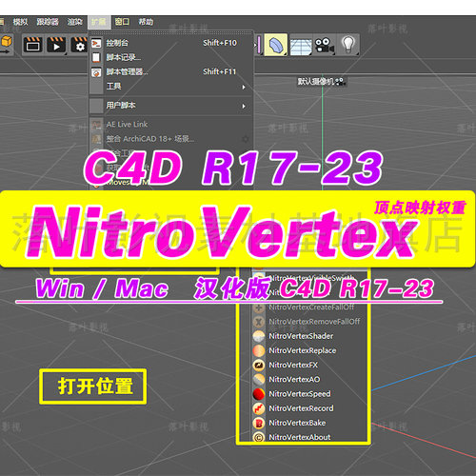
Task: Open the 帮助 menu
Action: pyautogui.click(x=146, y=22)
